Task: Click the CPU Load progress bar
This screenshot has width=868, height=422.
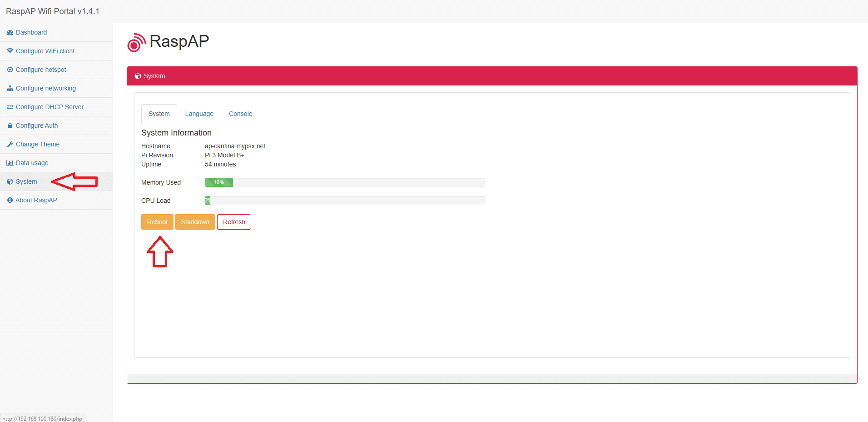Action: click(x=345, y=201)
